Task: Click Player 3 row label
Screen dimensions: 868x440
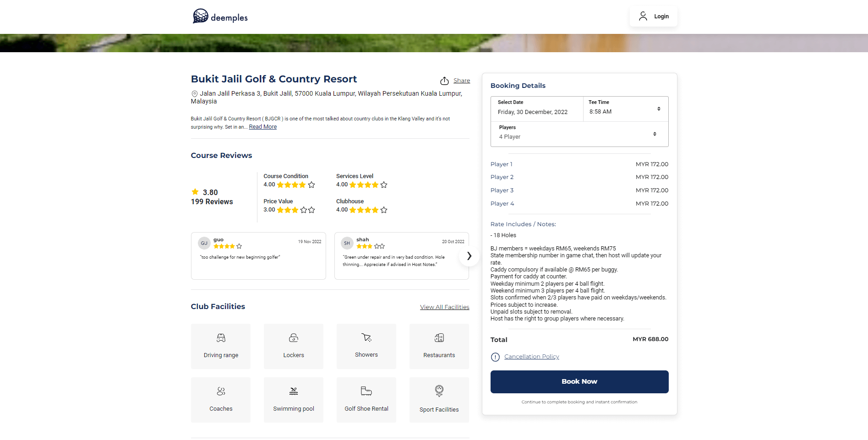Action: point(502,190)
